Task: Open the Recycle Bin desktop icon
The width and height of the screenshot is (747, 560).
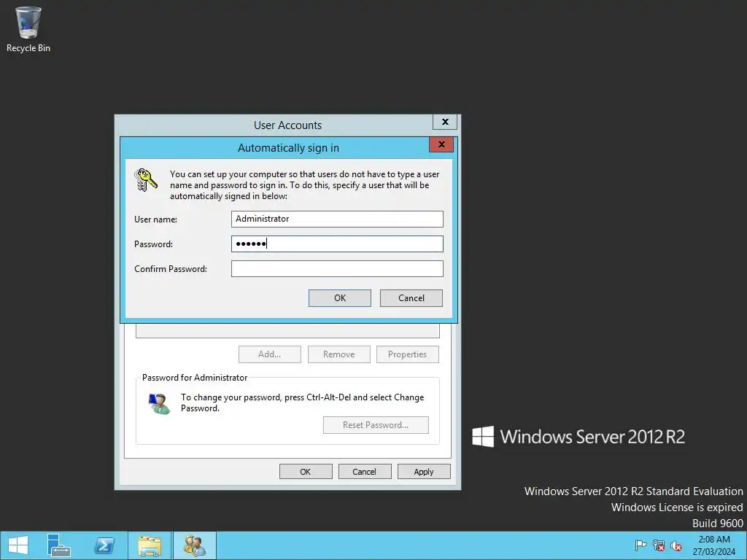Action: click(28, 29)
